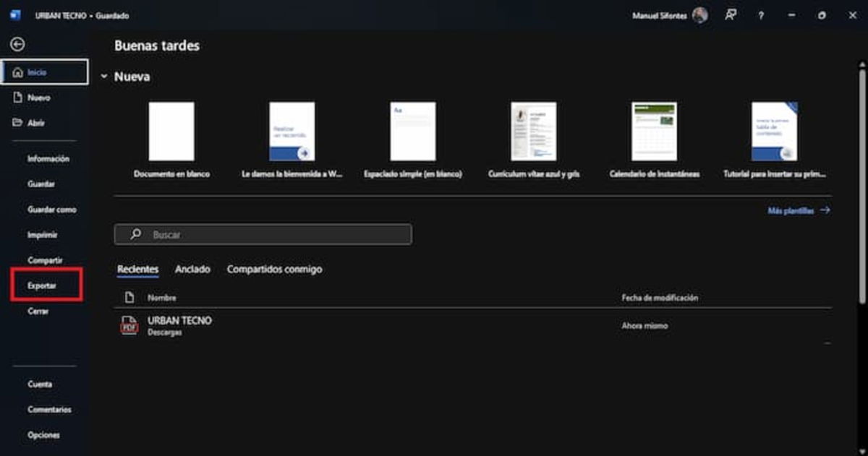Image resolution: width=868 pixels, height=456 pixels.
Task: Open Opciones from the sidebar
Action: (x=44, y=434)
